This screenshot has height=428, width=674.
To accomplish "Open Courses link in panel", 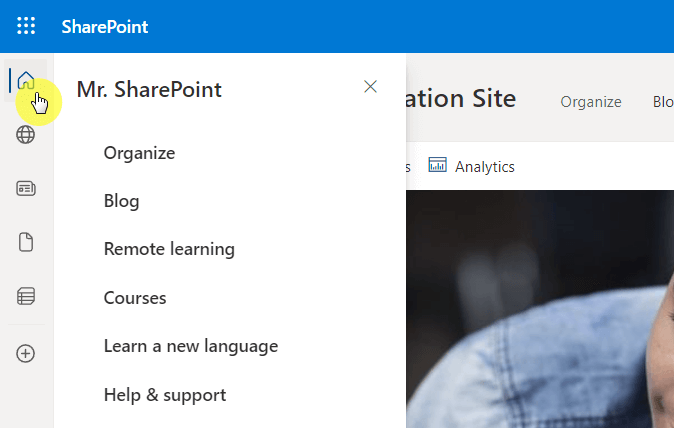I will pyautogui.click(x=135, y=298).
